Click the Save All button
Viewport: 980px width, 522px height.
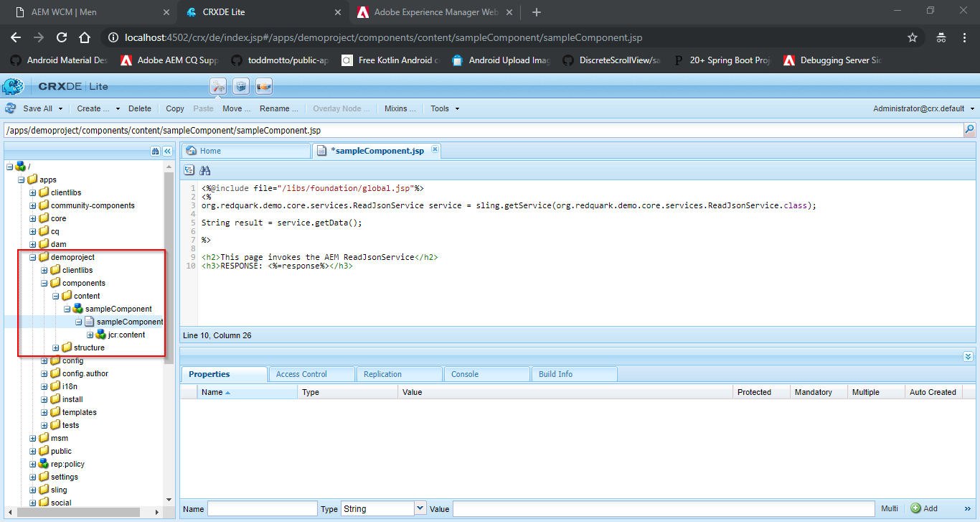tap(37, 108)
